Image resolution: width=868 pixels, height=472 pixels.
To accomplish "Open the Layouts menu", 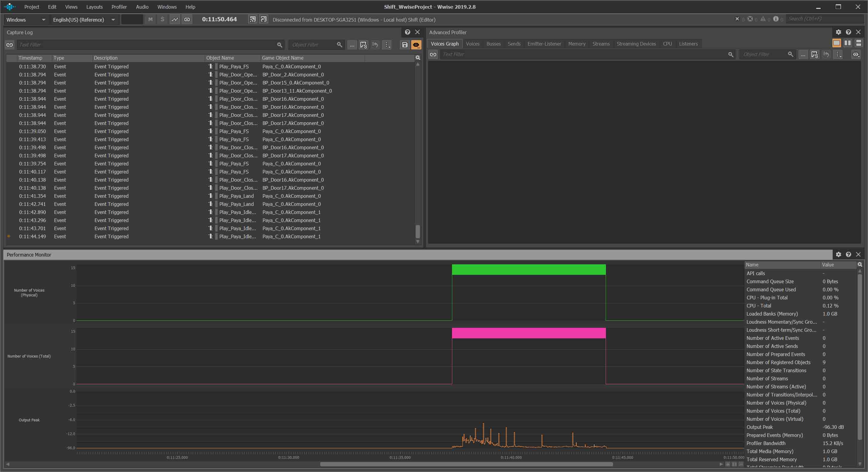I will [94, 6].
